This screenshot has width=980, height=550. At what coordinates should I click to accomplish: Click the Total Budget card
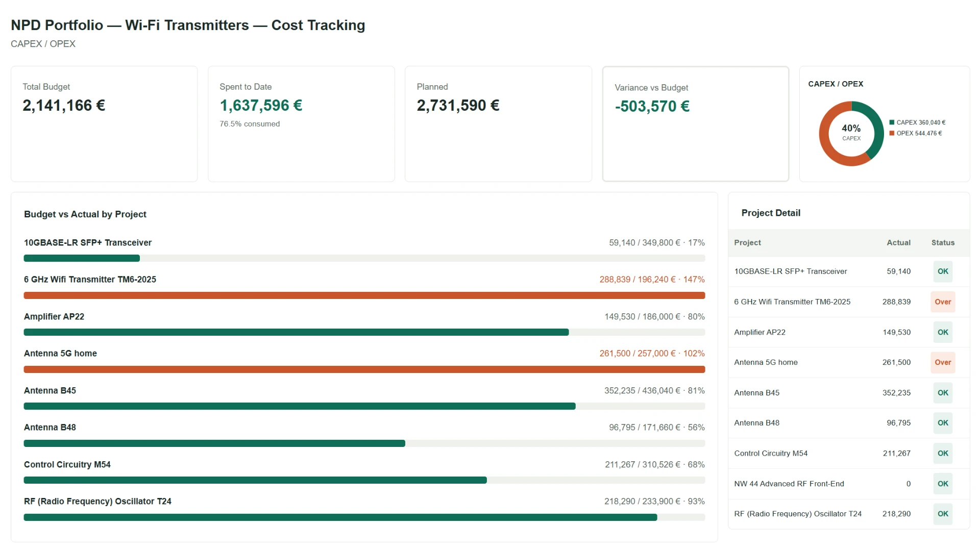[x=104, y=124]
